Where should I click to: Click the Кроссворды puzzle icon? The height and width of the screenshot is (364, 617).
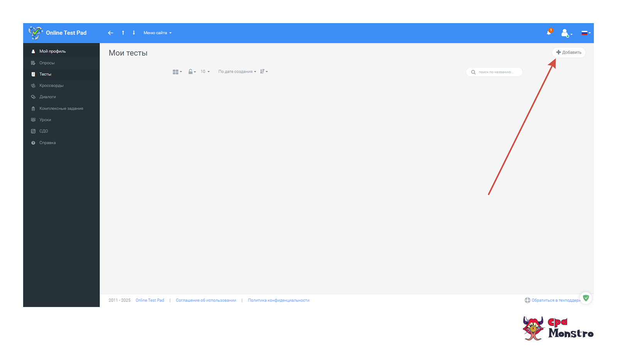[33, 86]
